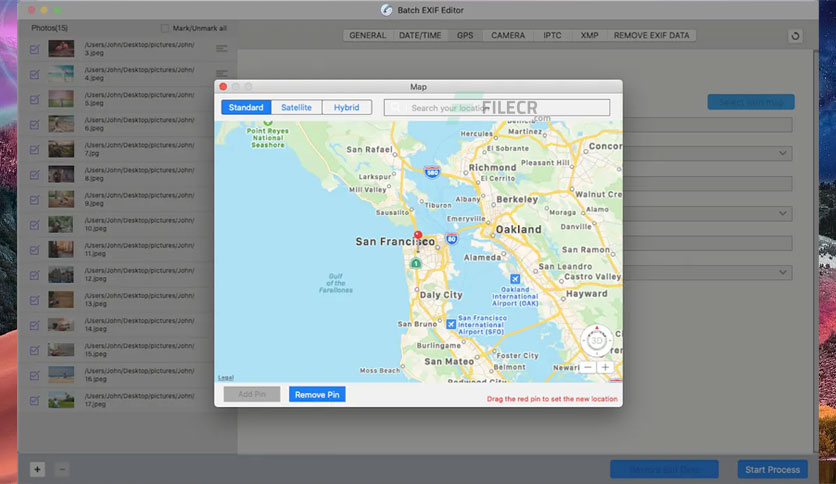The width and height of the screenshot is (836, 484).
Task: Click the Search your location field
Action: click(x=497, y=108)
